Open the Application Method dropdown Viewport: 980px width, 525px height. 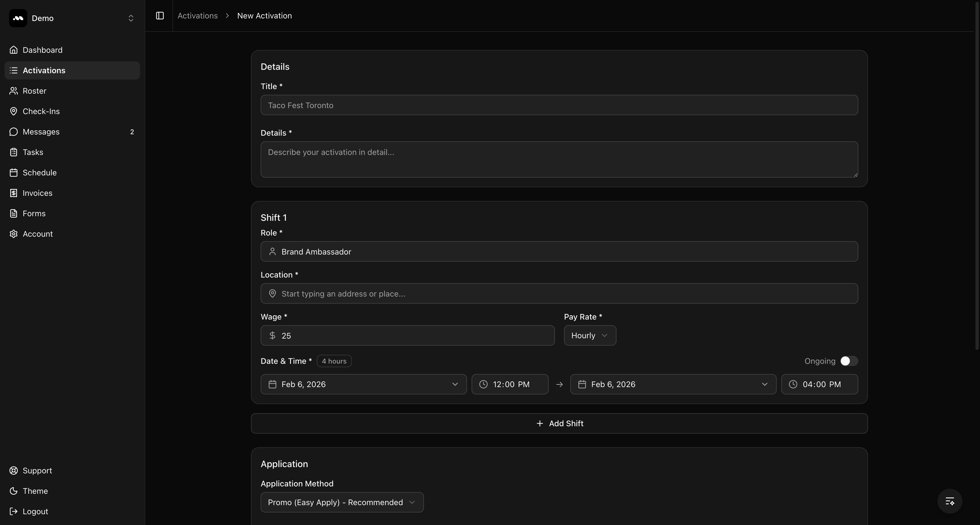click(341, 502)
